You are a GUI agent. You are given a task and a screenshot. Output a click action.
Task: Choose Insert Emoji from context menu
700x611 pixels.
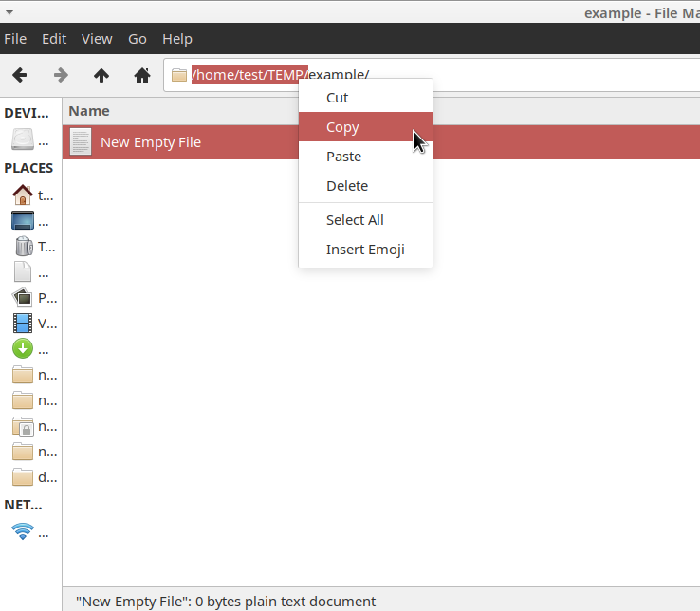[x=365, y=250]
